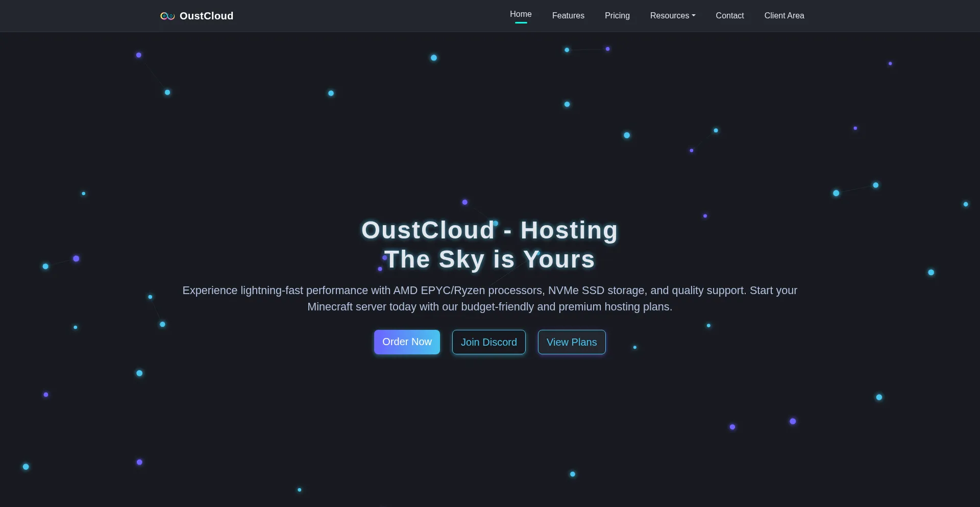Click the Join Discord button
The height and width of the screenshot is (507, 980).
[488, 342]
